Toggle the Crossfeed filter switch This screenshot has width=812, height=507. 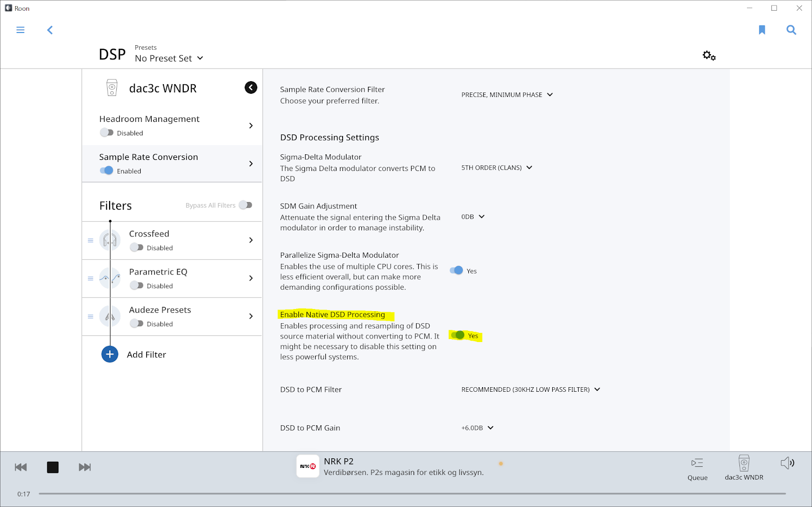[x=137, y=247]
